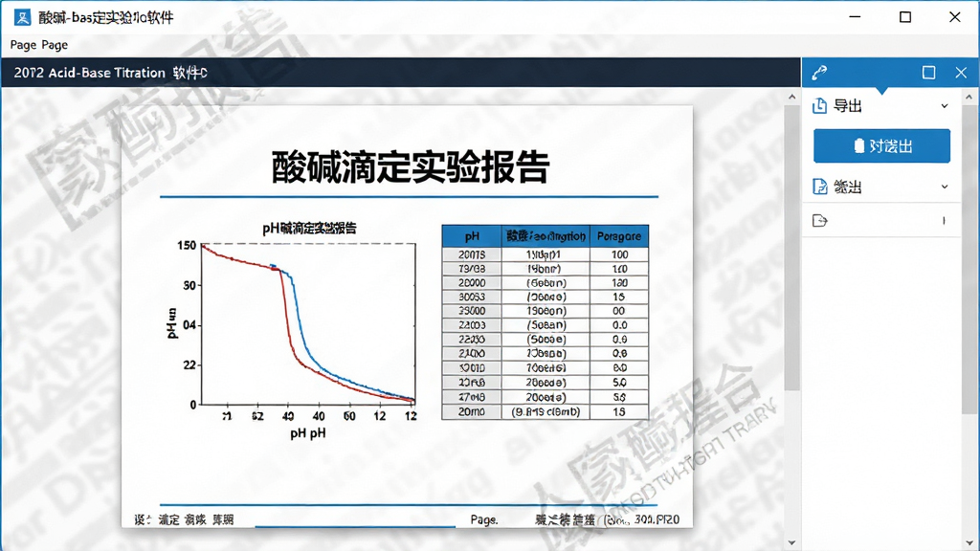Select table cell '35000'

[x=472, y=311]
